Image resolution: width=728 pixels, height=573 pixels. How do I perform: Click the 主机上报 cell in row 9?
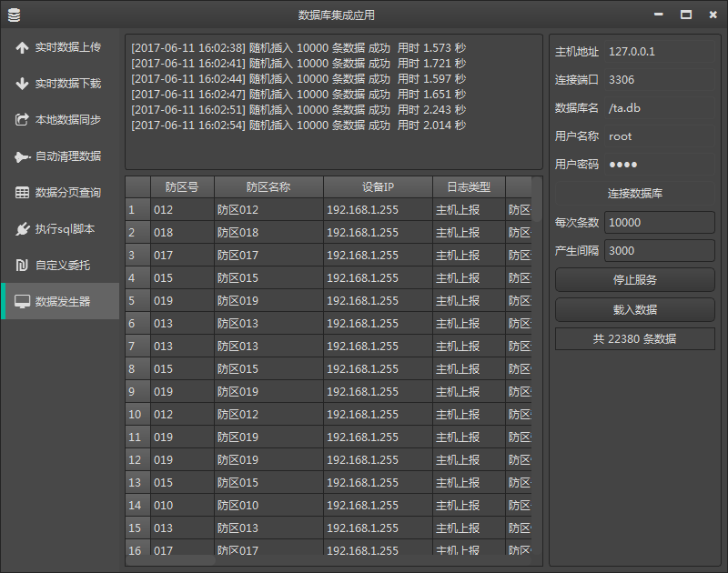point(469,392)
